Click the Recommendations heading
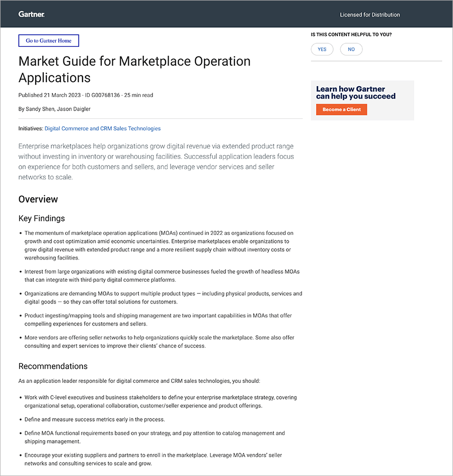 click(53, 366)
